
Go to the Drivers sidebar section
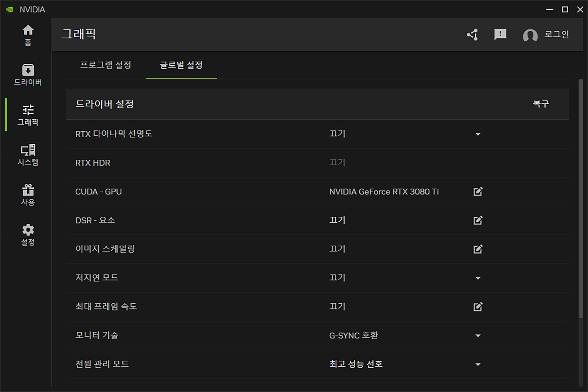28,75
